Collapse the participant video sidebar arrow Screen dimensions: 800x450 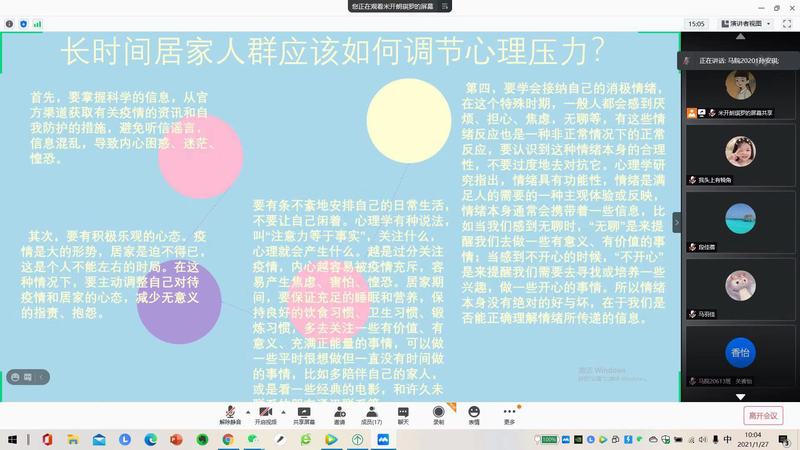[x=676, y=222]
